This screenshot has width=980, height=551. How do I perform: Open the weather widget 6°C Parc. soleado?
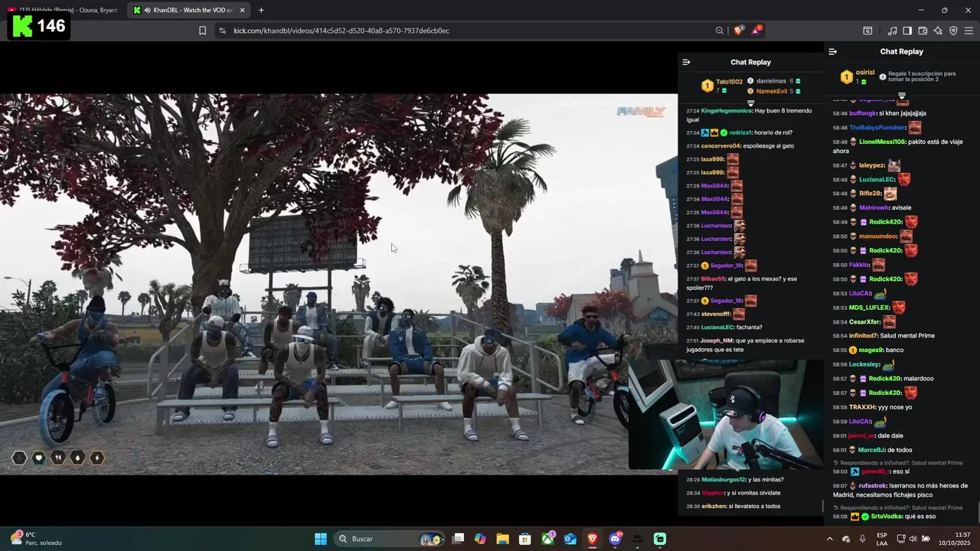[x=36, y=539]
